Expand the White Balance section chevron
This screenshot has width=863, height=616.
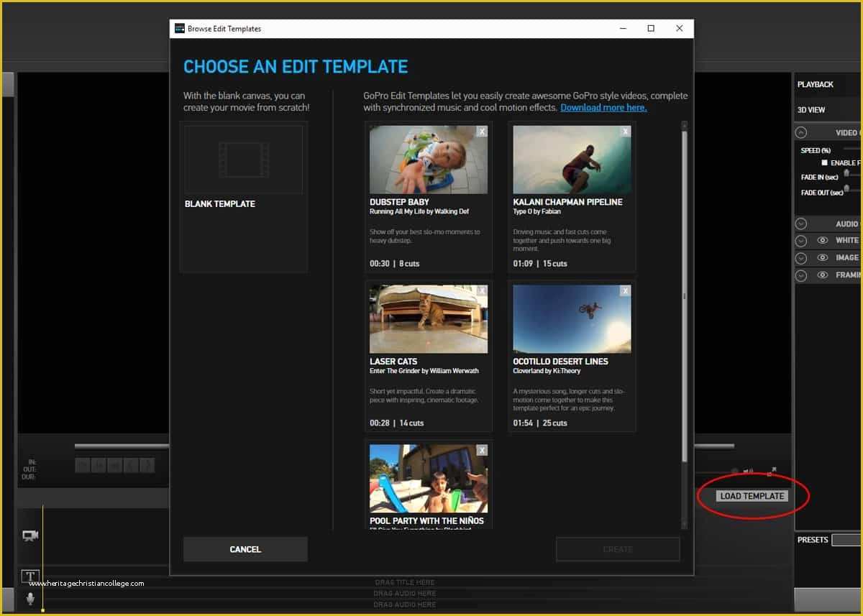(801, 240)
